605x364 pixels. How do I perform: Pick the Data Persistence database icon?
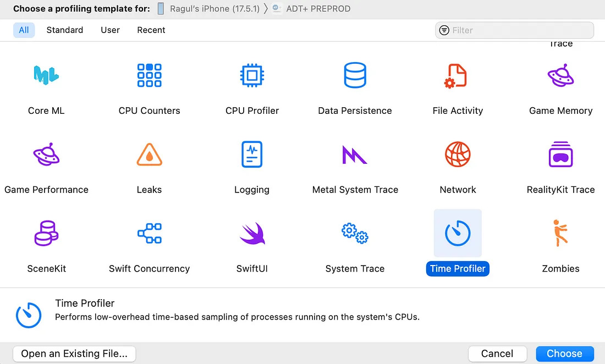(355, 75)
